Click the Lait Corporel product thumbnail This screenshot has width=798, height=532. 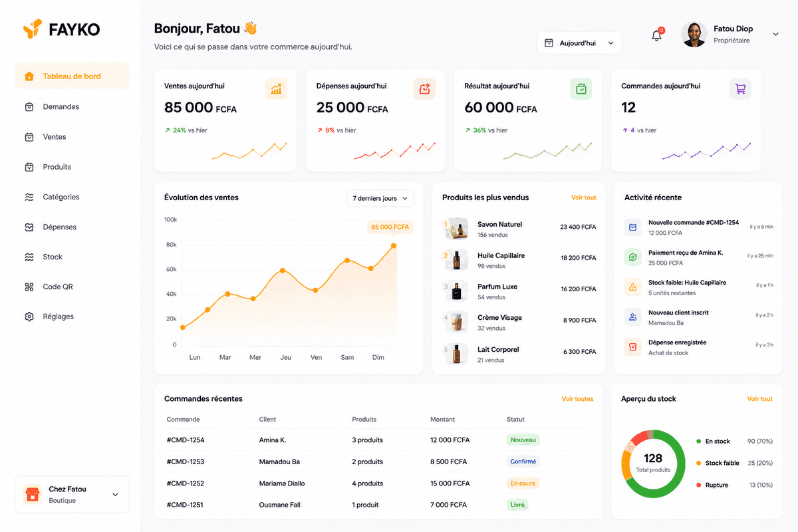point(456,354)
